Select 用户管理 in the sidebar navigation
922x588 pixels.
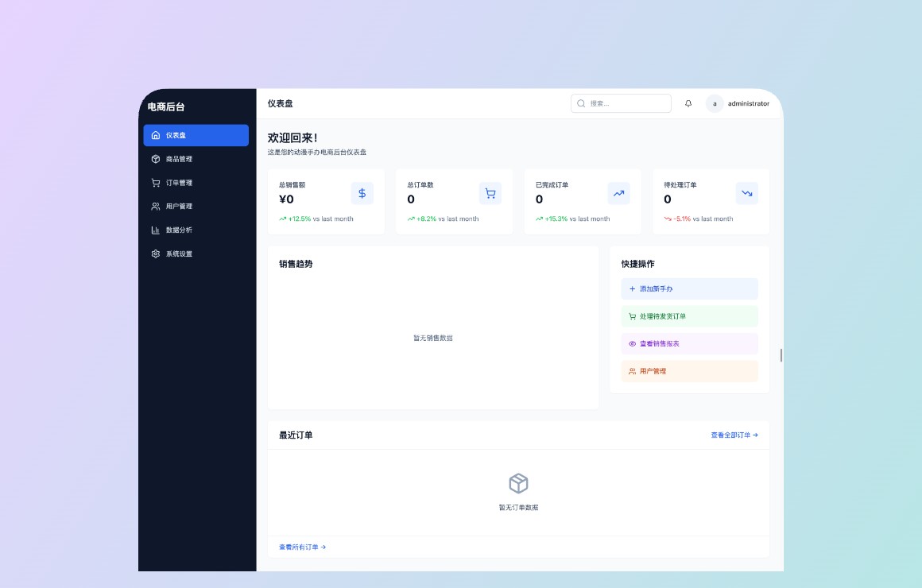point(196,207)
